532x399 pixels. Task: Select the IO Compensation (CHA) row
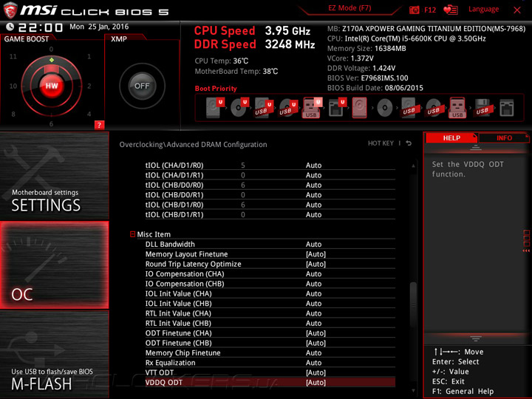point(270,274)
